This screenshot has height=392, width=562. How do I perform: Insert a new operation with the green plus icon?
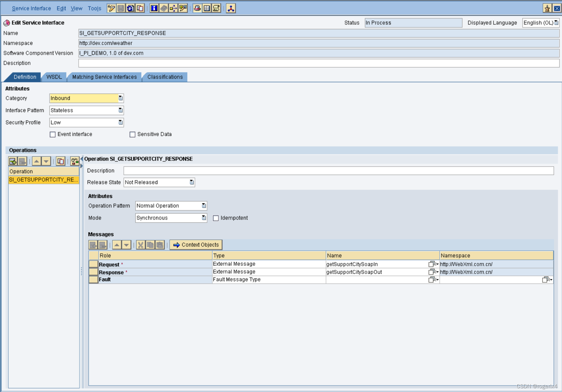point(13,161)
